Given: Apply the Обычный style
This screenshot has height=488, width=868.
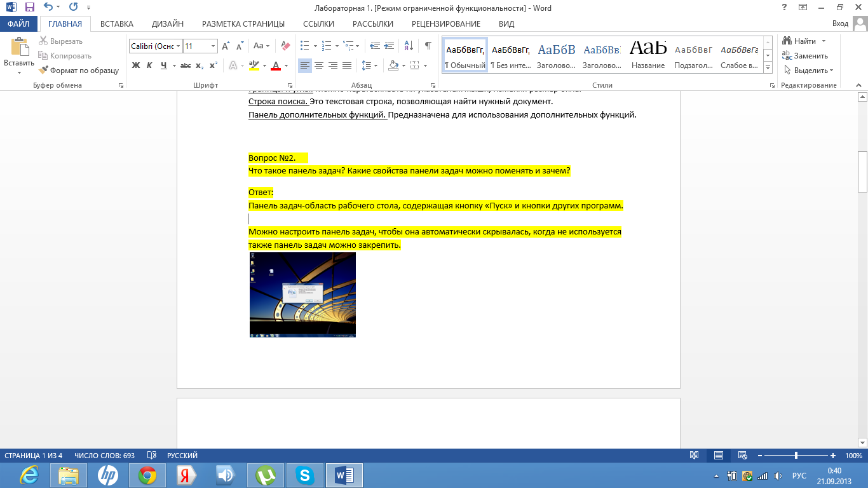Looking at the screenshot, I should click(x=465, y=55).
